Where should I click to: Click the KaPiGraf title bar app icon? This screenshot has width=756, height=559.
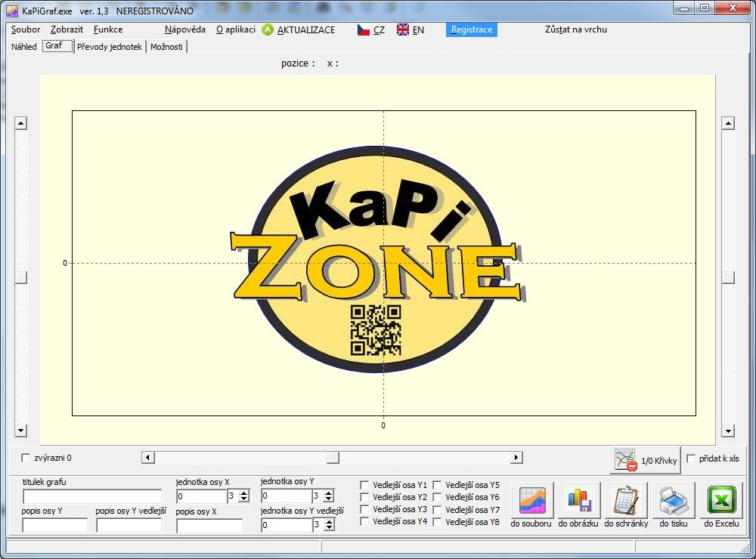click(12, 11)
